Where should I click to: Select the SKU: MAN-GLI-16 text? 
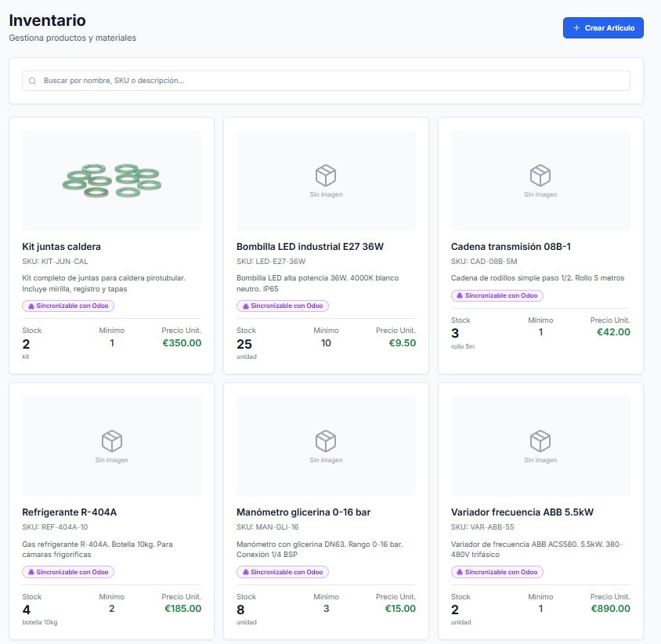[268, 527]
